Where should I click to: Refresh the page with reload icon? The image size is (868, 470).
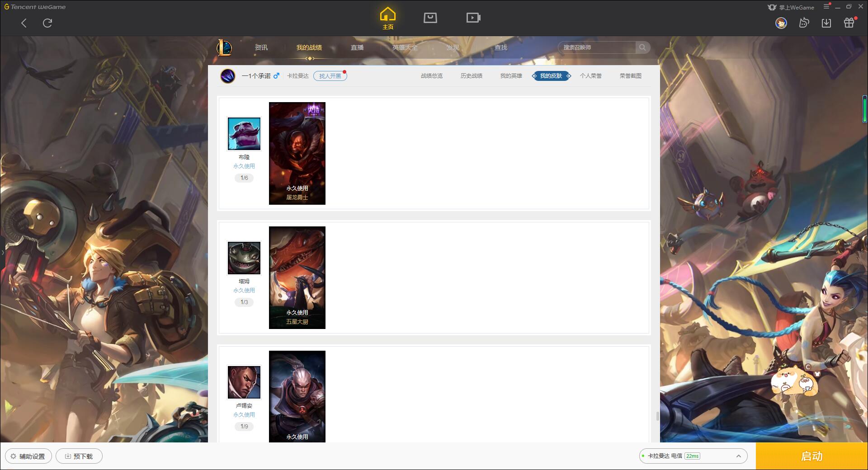47,23
